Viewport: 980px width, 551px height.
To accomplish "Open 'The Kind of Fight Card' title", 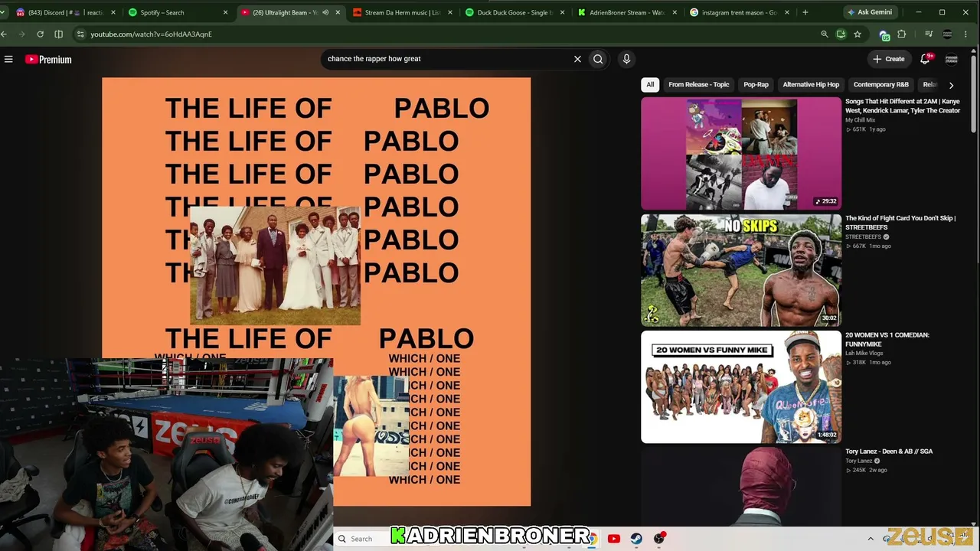I will [900, 223].
